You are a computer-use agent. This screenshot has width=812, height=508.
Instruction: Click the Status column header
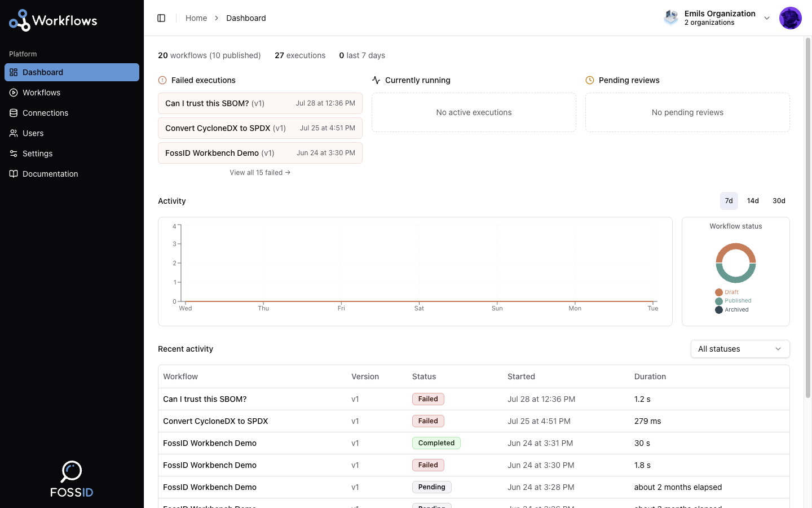pos(424,376)
